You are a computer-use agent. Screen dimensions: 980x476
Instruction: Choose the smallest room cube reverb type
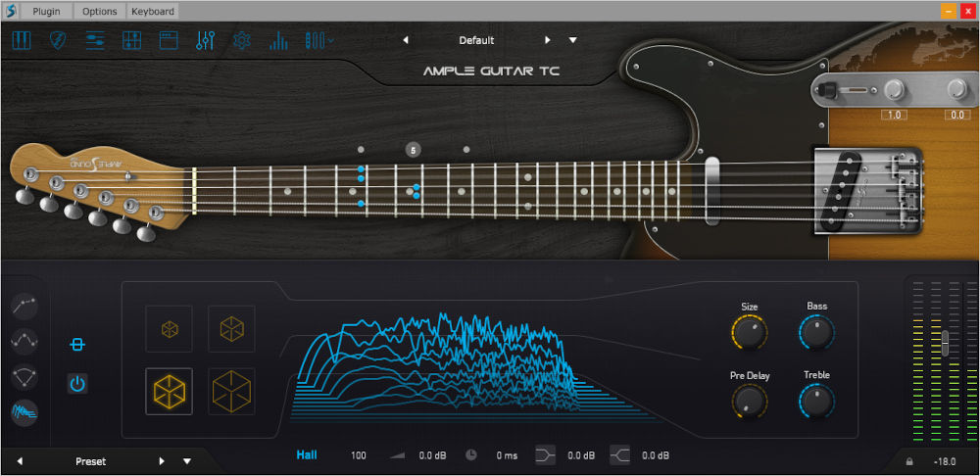point(170,328)
